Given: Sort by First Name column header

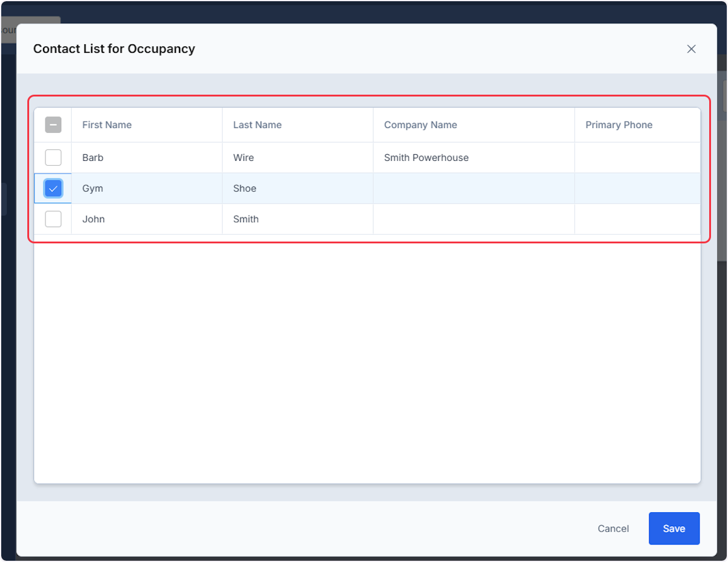Looking at the screenshot, I should pyautogui.click(x=147, y=125).
